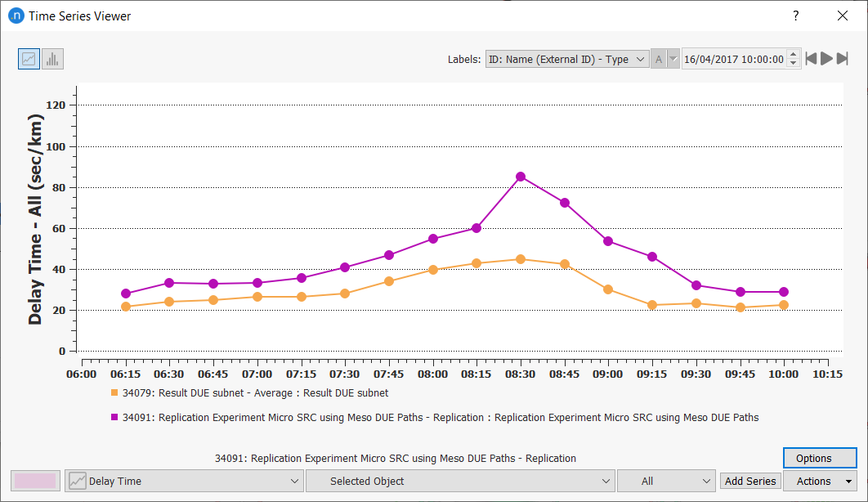Viewport: 868px width, 502px height.
Task: Click the font 'A' label style button
Action: pyautogui.click(x=659, y=59)
